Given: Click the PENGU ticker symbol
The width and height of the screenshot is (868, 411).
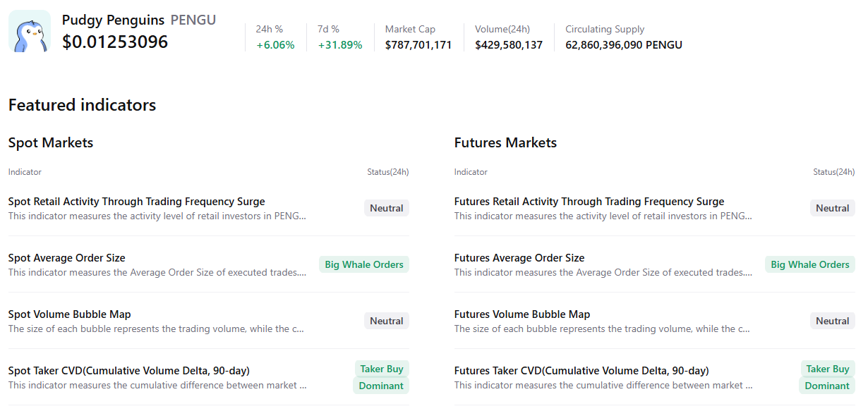Looking at the screenshot, I should coord(193,20).
